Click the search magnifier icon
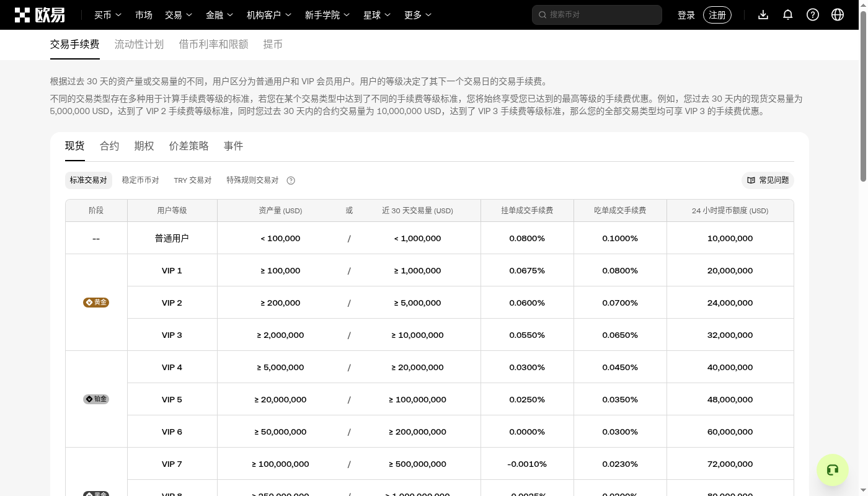This screenshot has height=496, width=868. [542, 15]
